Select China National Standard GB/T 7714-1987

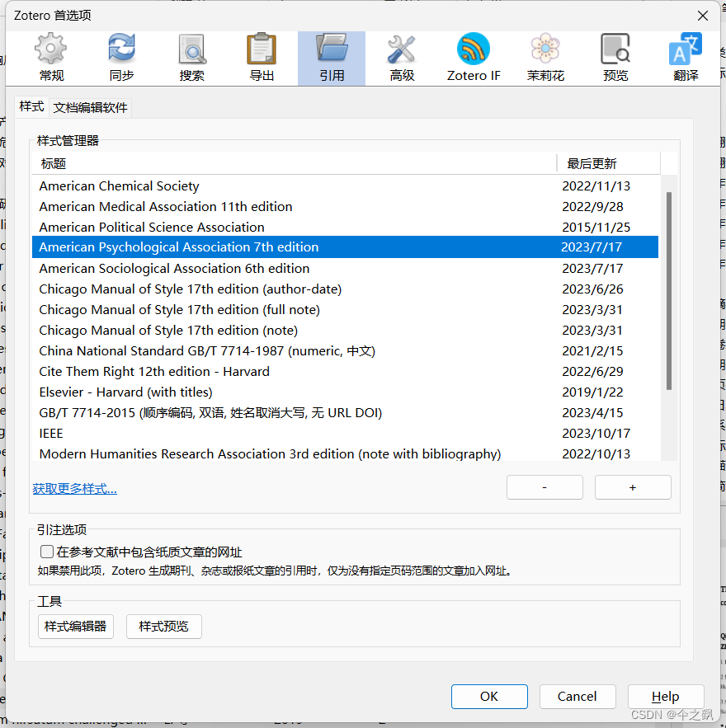pos(345,350)
